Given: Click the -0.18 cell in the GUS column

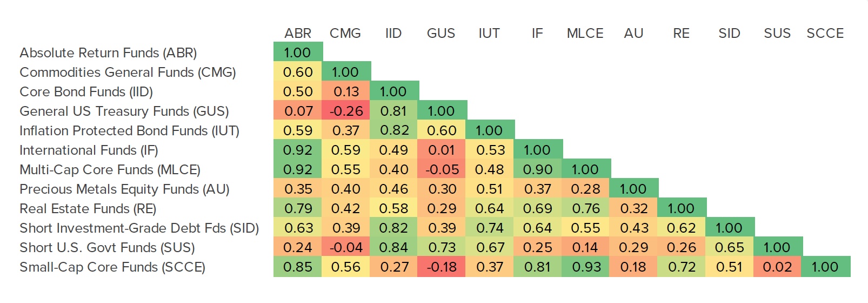Looking at the screenshot, I should [442, 267].
